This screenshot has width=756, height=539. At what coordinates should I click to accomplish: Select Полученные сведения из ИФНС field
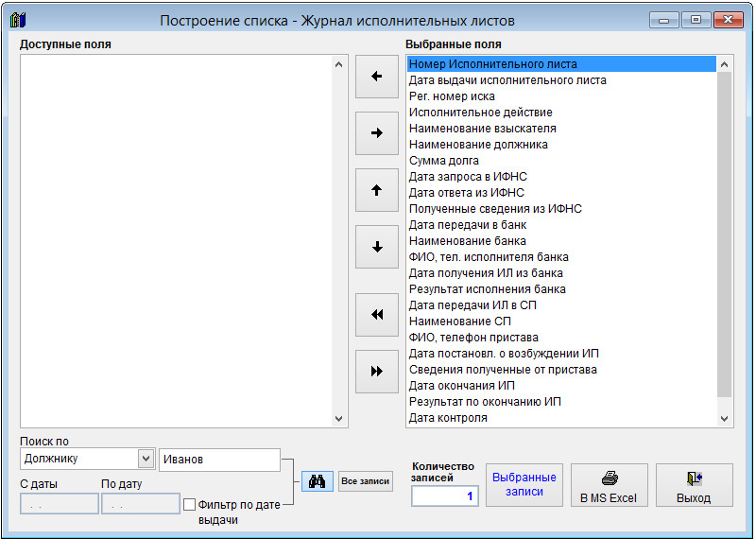tap(561, 209)
